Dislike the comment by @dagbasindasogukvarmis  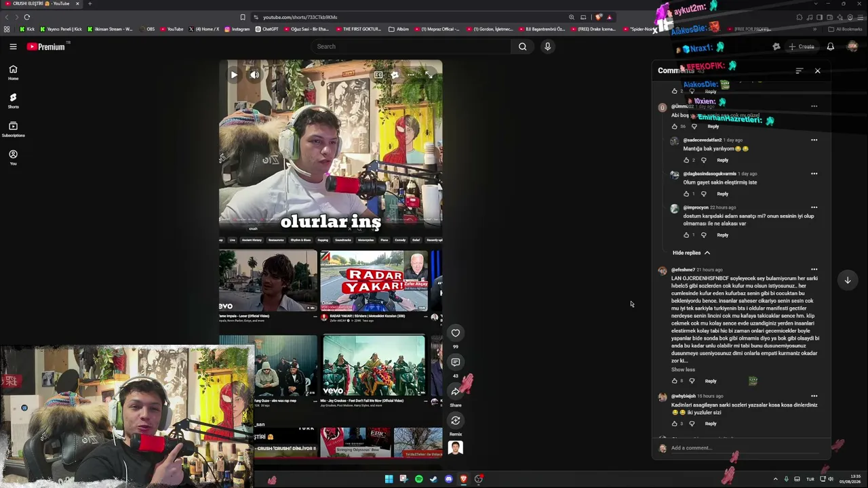[x=703, y=194]
